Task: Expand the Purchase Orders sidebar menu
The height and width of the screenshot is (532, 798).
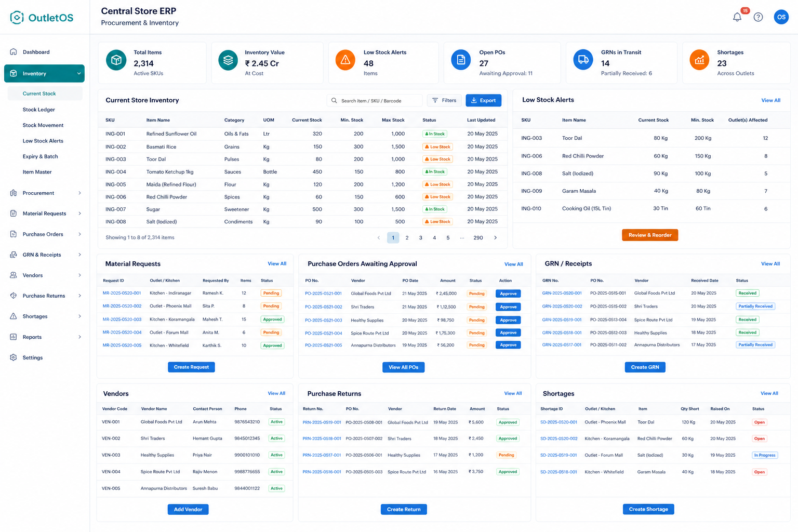Action: [x=79, y=234]
